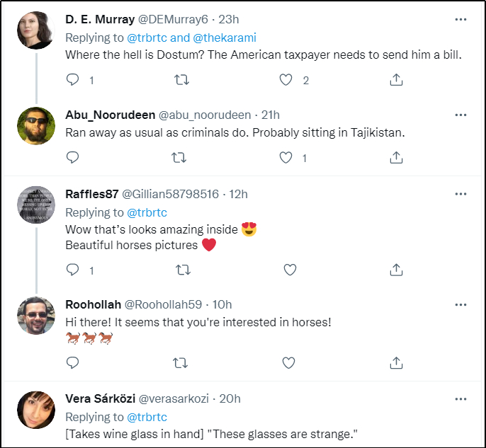Expand more options on Raffles87's tweet
The height and width of the screenshot is (448, 486).
[460, 194]
